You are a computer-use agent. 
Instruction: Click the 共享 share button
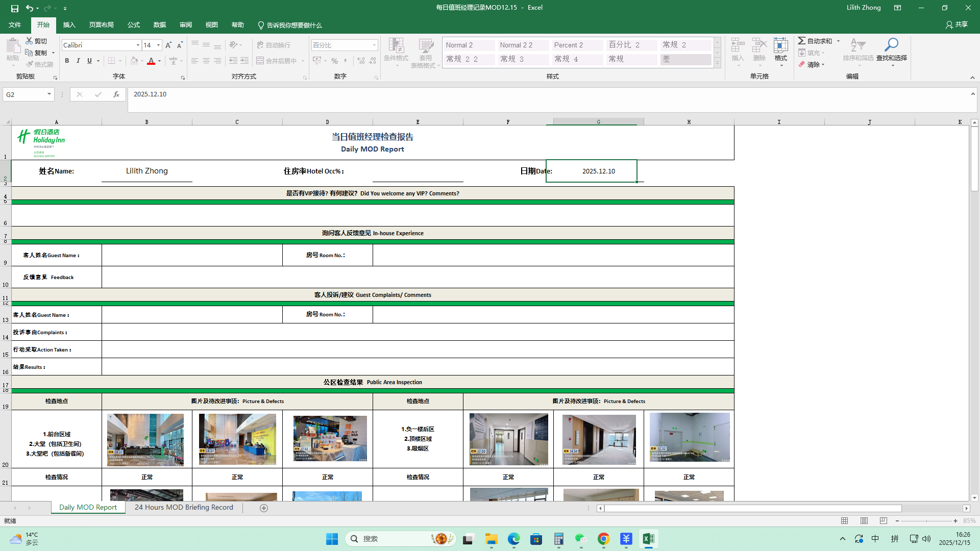click(x=956, y=24)
